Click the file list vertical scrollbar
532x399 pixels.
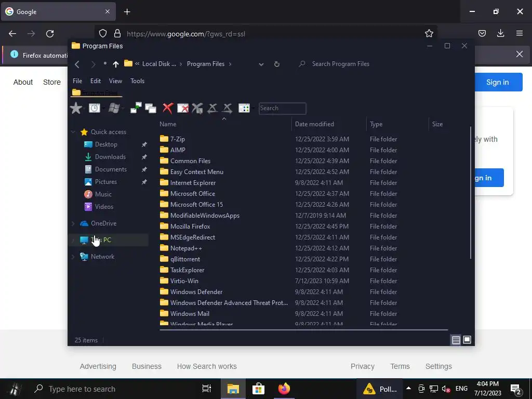[x=470, y=192]
